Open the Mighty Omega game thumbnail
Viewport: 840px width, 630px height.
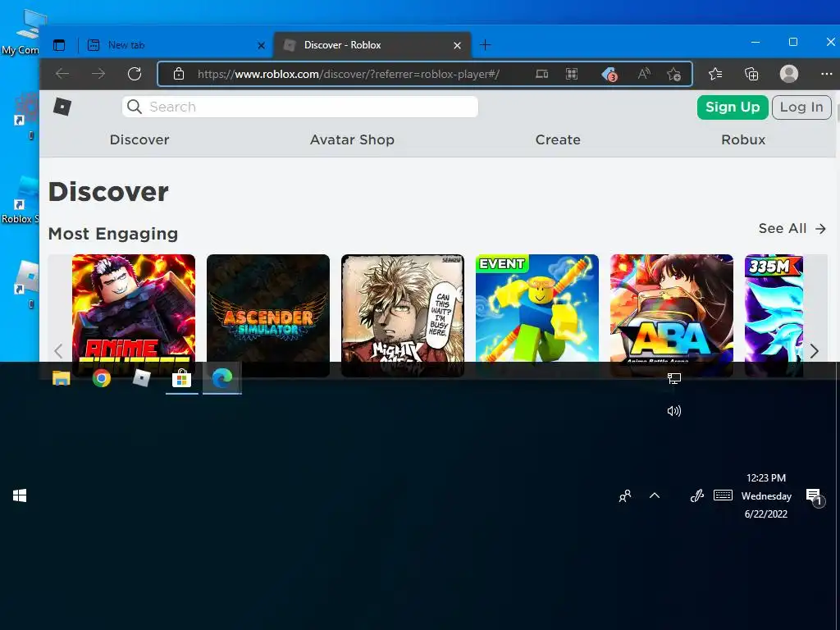402,316
